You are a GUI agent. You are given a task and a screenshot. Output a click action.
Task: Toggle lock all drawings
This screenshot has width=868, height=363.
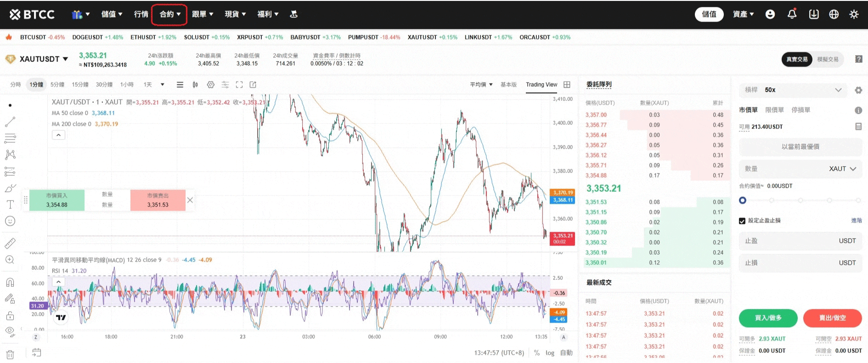click(x=10, y=315)
